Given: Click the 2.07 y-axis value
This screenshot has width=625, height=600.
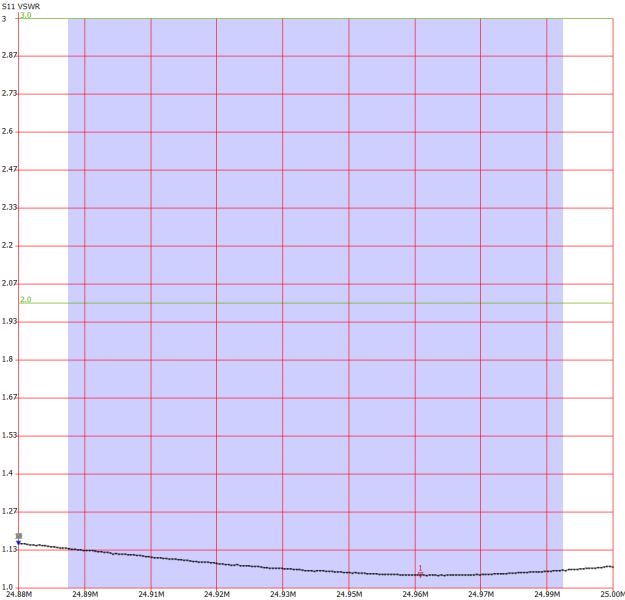Looking at the screenshot, I should pyautogui.click(x=10, y=283).
